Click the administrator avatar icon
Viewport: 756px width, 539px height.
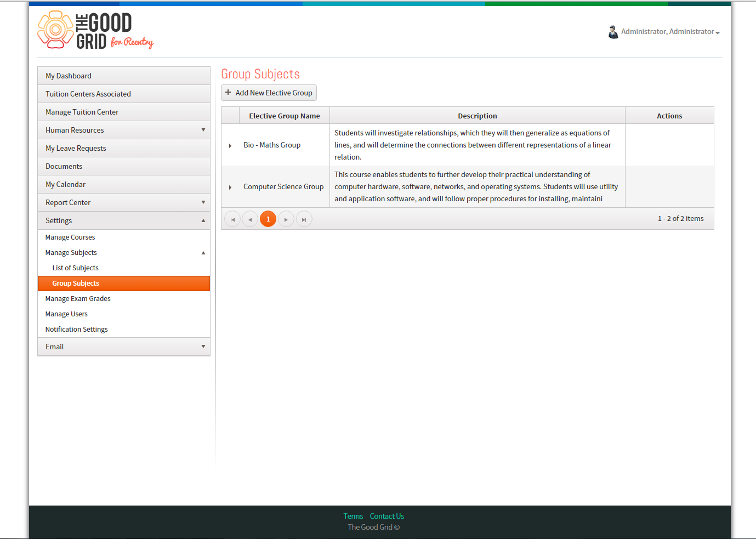coord(613,32)
